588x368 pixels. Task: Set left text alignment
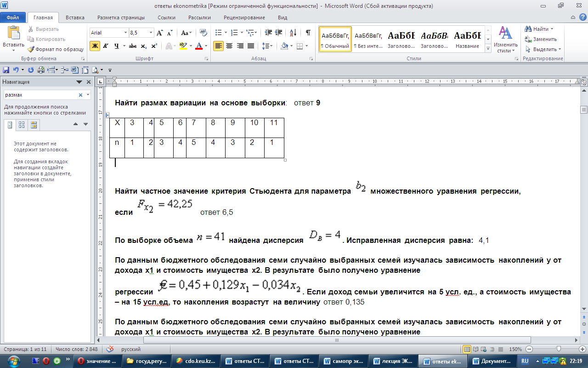[x=218, y=46]
